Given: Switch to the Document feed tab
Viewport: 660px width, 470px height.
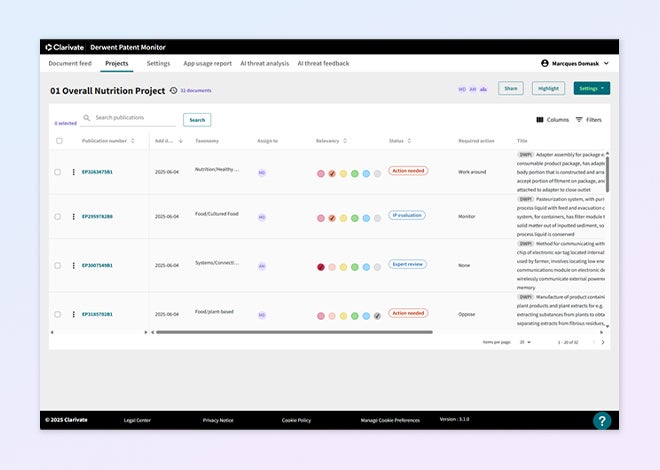Looking at the screenshot, I should pos(70,63).
